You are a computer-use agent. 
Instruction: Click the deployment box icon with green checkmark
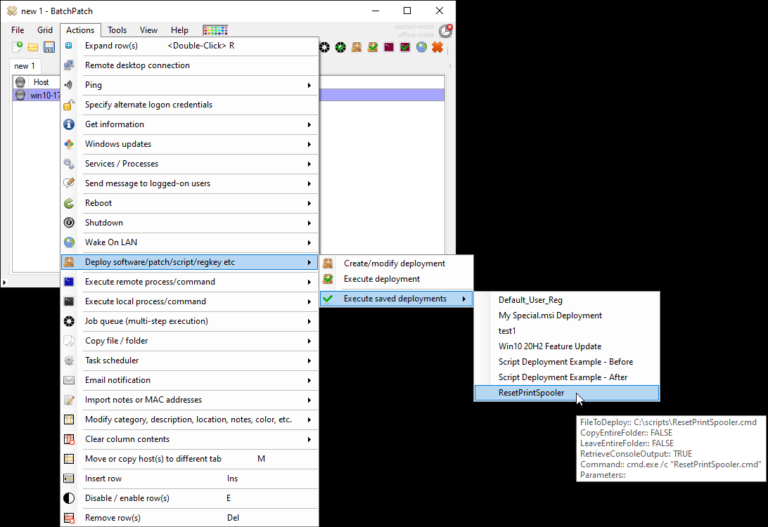coord(373,47)
